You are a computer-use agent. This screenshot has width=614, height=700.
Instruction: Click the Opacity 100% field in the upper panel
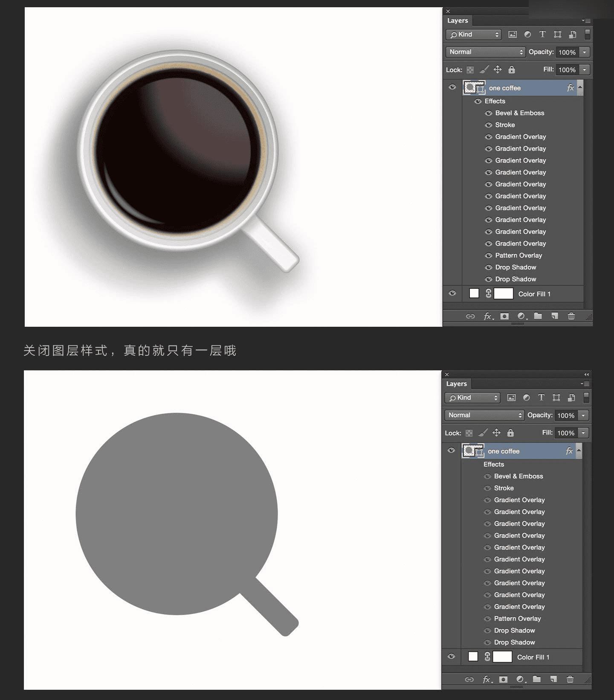[x=568, y=52]
